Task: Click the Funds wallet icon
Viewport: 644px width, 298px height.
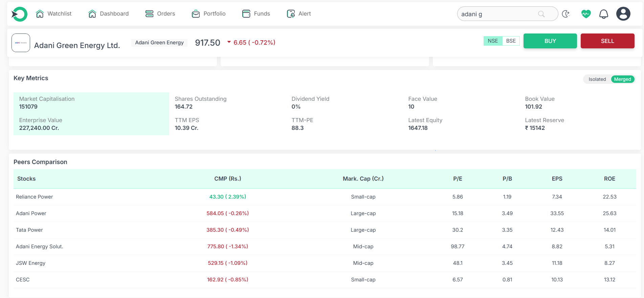Action: coord(246,14)
